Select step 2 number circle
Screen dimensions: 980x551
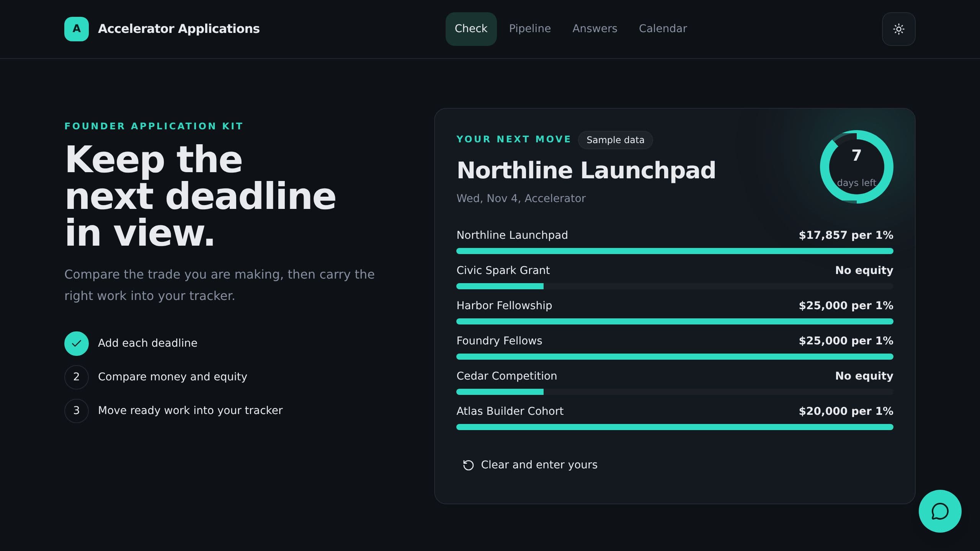click(77, 377)
